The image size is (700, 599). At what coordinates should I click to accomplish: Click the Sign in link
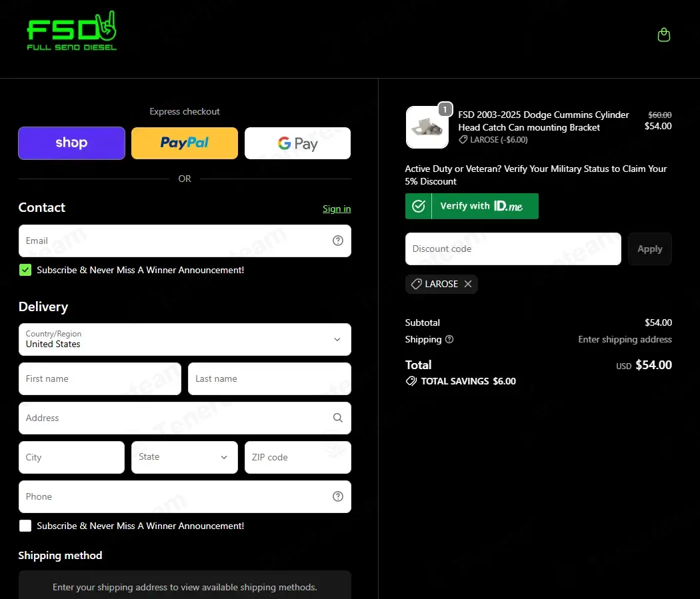pyautogui.click(x=337, y=209)
